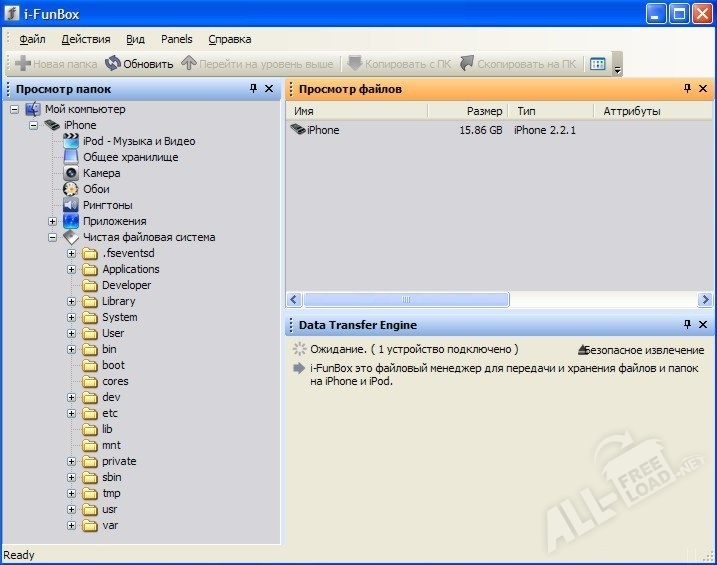Click the horizontal scrollbar in file list

coord(406,299)
